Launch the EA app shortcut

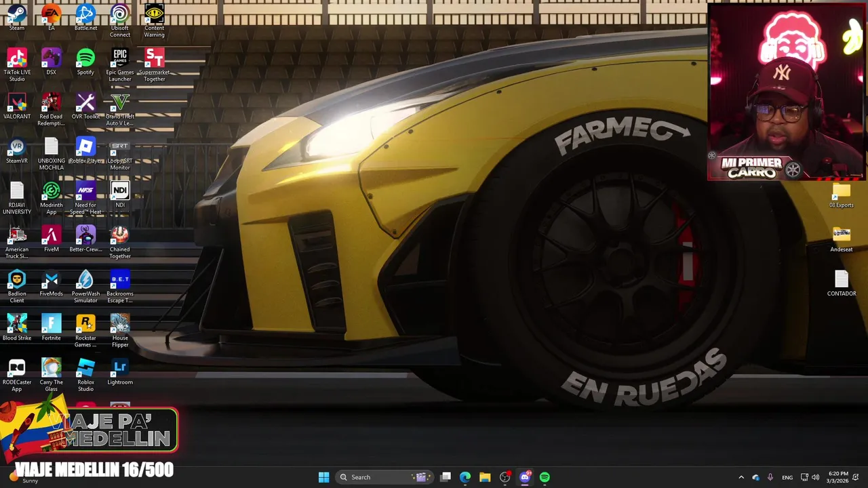click(51, 17)
